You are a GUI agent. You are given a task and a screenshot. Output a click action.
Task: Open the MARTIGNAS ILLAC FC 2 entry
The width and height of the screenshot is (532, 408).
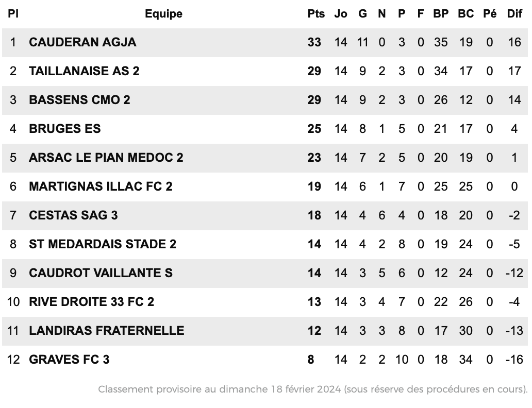pyautogui.click(x=101, y=186)
